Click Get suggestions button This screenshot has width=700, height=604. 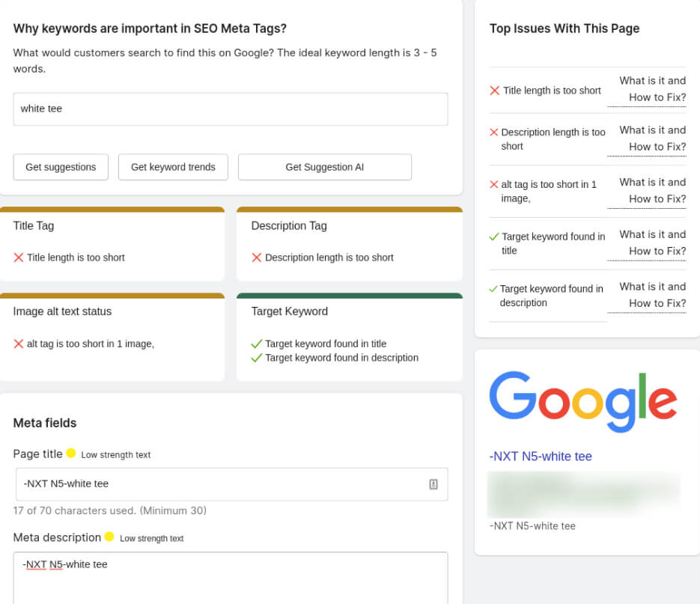tap(61, 167)
